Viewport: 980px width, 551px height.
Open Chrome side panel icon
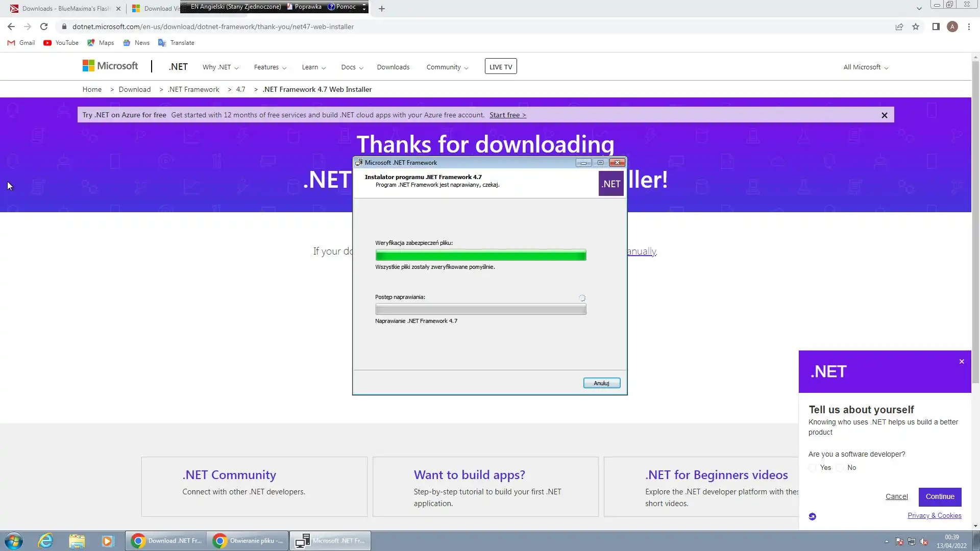tap(936, 27)
